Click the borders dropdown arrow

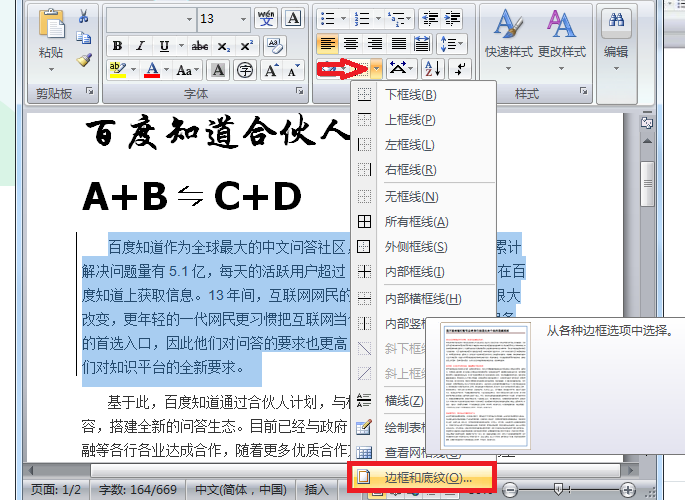pos(377,69)
